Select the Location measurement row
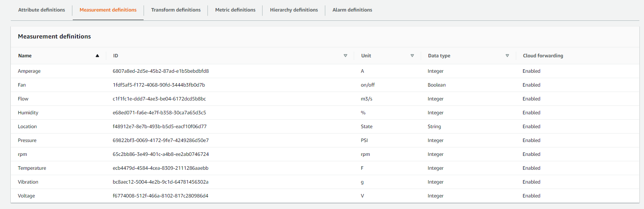Image resolution: width=644 pixels, height=209 pixels. pos(27,127)
